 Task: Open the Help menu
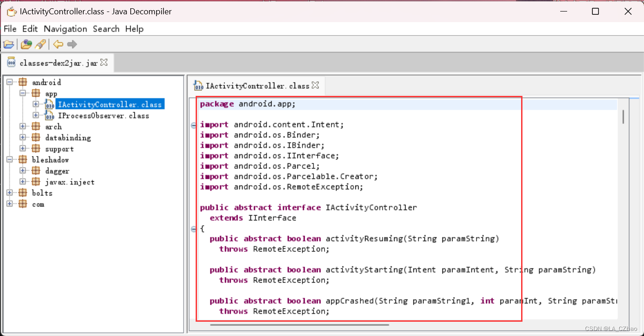[x=134, y=29]
